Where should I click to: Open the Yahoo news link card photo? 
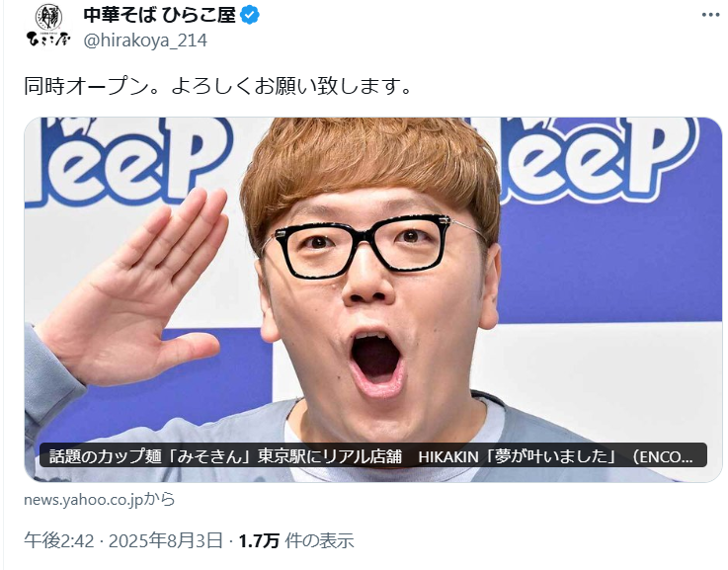373,299
